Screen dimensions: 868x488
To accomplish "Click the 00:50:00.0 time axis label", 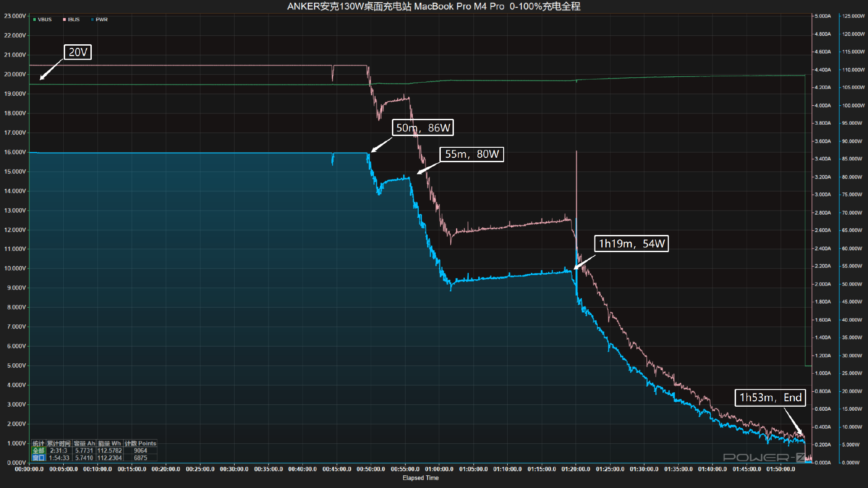I will click(x=371, y=469).
